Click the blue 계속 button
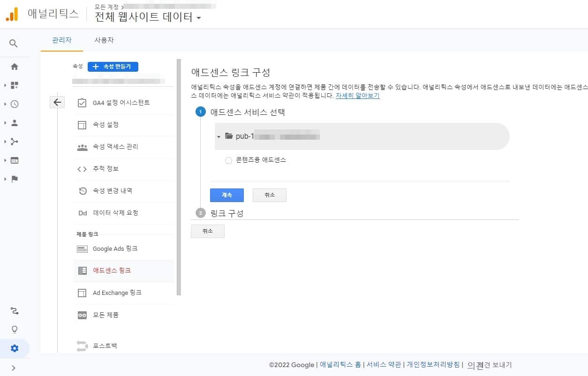This screenshot has height=376, width=588. [x=227, y=195]
